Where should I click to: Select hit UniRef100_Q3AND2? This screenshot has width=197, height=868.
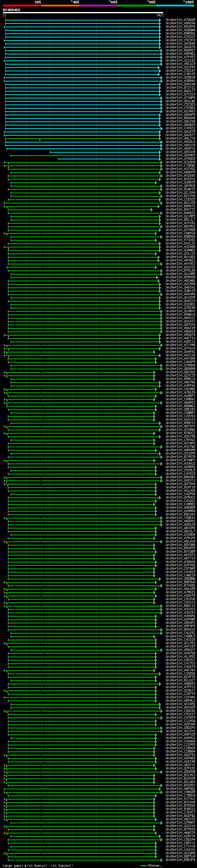(180, 250)
